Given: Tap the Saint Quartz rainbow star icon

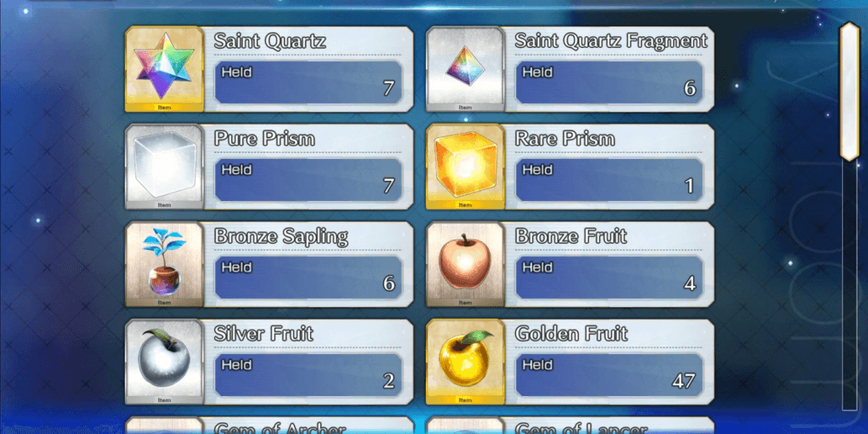Looking at the screenshot, I should [165, 69].
